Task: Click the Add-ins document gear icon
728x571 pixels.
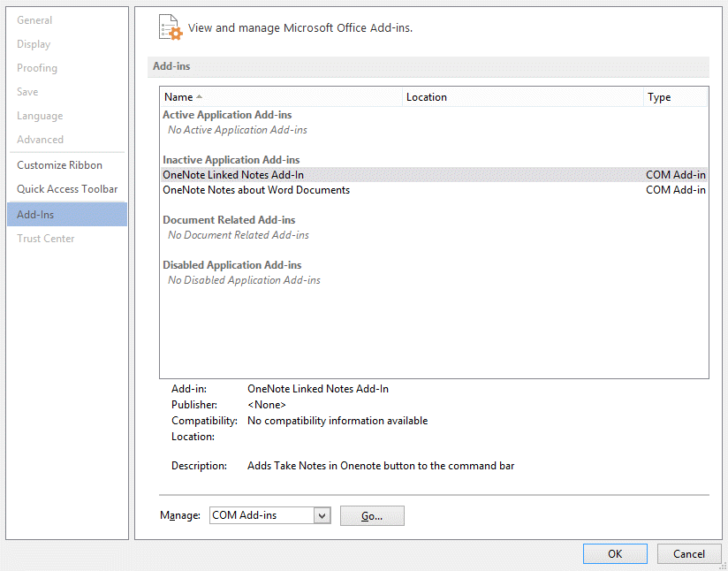Action: (170, 27)
